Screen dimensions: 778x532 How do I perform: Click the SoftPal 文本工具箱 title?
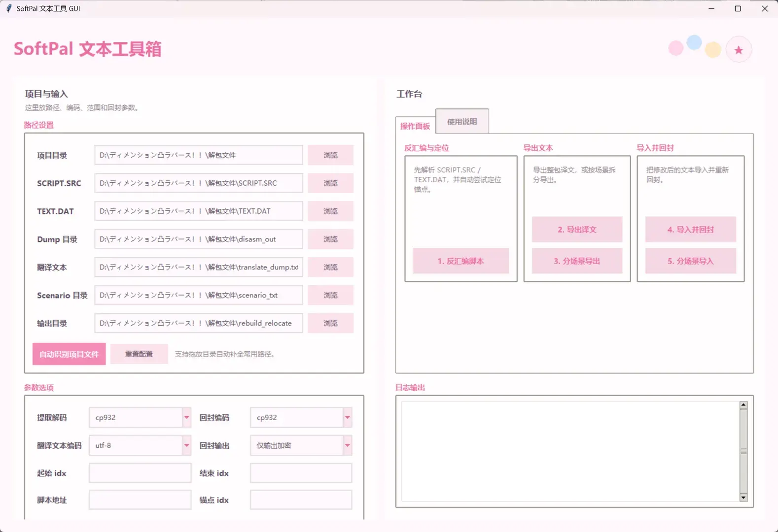(88, 49)
